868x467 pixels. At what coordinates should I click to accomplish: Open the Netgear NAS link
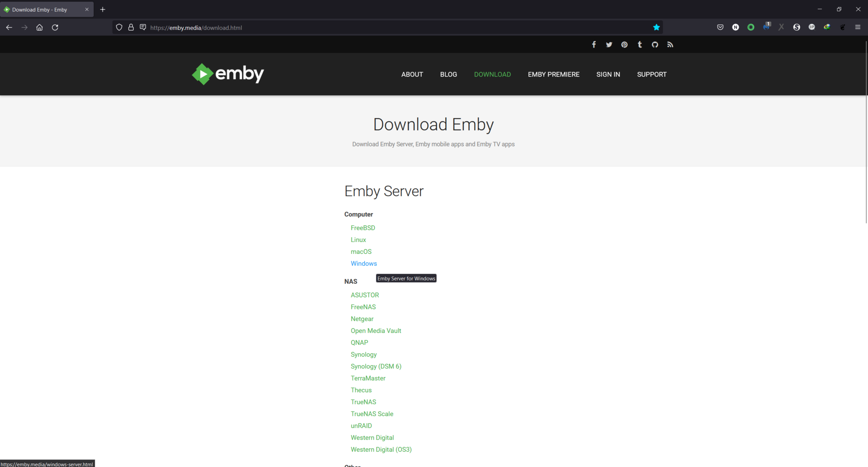click(x=362, y=319)
